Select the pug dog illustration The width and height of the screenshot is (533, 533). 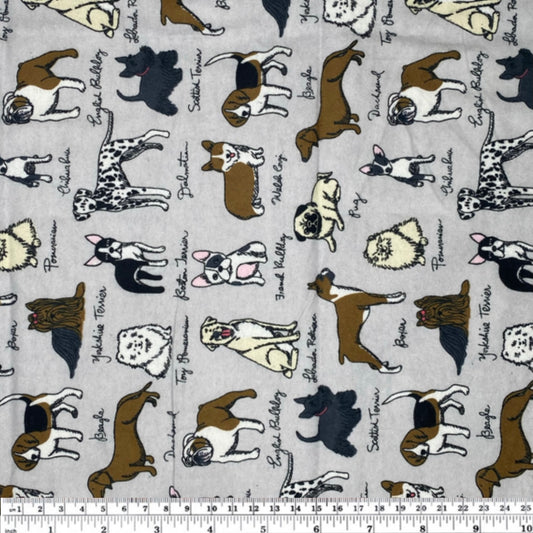(319, 212)
